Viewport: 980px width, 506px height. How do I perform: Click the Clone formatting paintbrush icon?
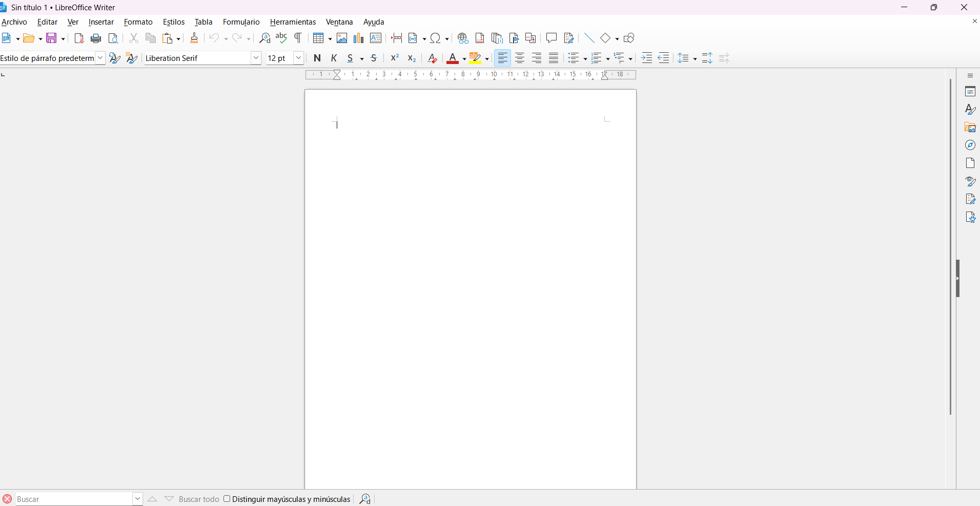pyautogui.click(x=194, y=38)
